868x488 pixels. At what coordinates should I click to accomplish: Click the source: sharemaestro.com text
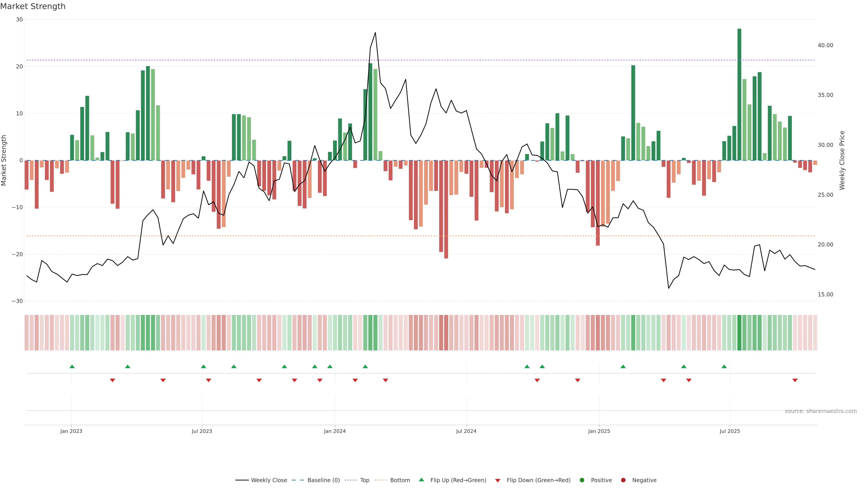click(x=821, y=411)
